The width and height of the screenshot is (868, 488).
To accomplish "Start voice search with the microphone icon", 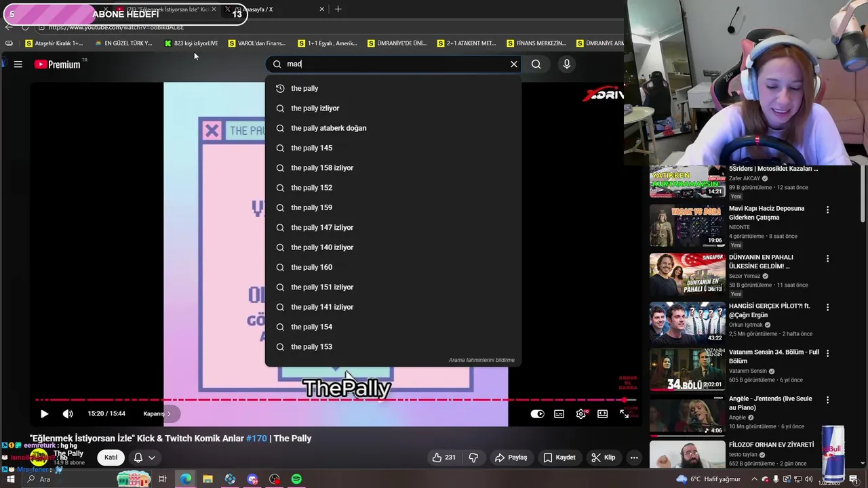I will 567,64.
